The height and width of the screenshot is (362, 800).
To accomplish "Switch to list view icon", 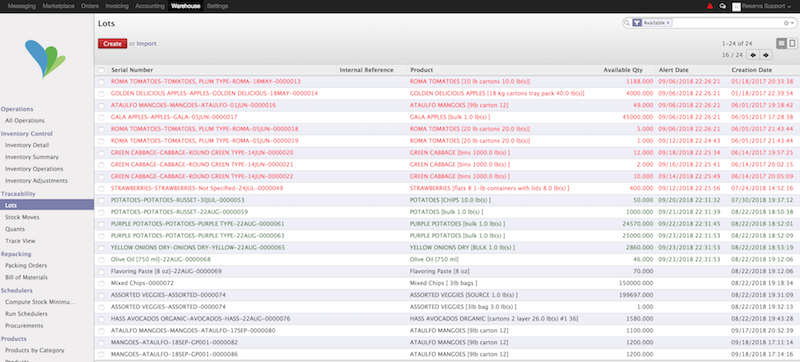I will coord(781,43).
